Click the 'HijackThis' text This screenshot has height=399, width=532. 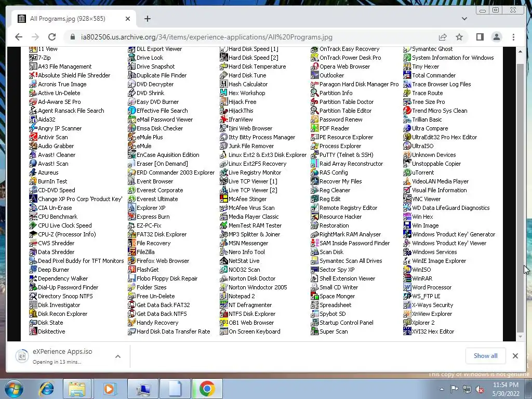(241, 111)
